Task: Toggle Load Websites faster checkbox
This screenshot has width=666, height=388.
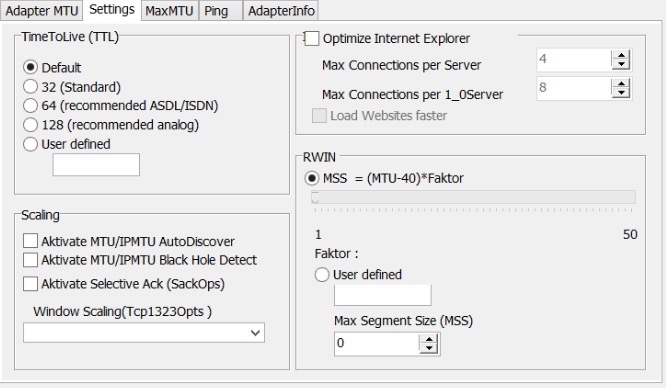Action: [319, 116]
